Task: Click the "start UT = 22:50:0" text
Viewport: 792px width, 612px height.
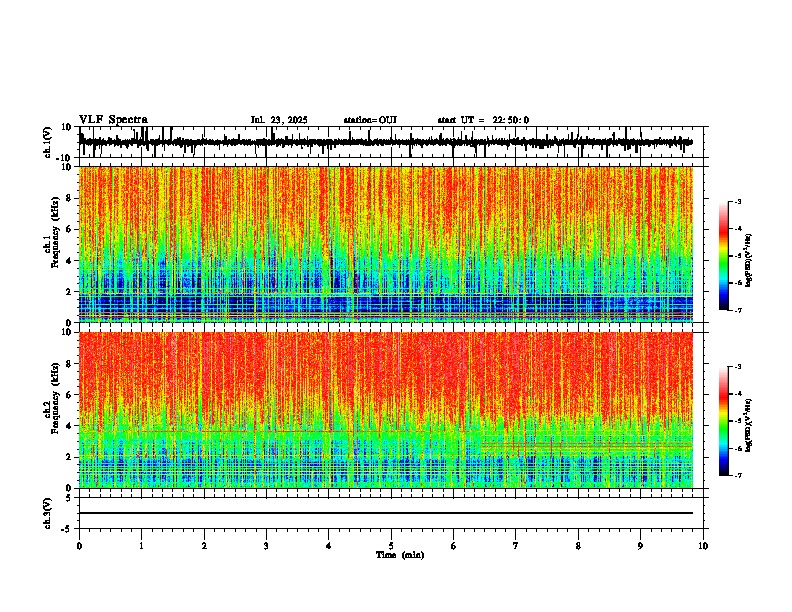Action: coord(483,120)
